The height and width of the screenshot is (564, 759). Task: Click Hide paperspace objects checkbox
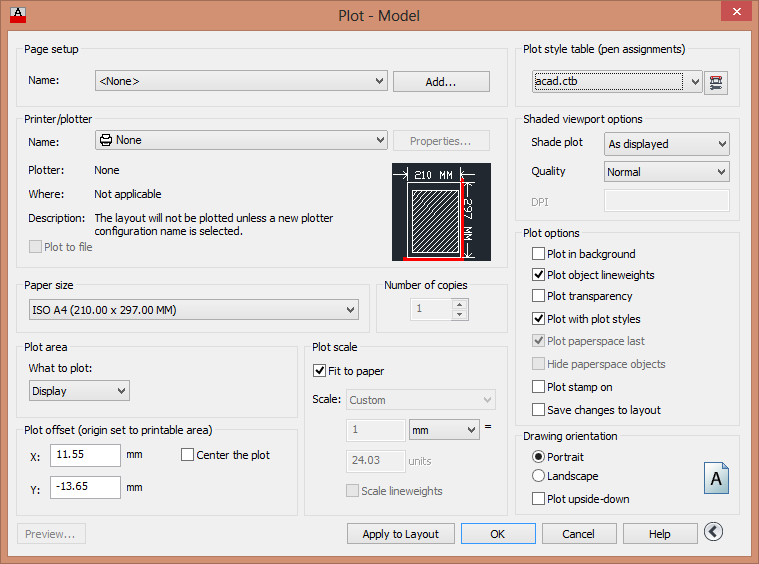[538, 363]
